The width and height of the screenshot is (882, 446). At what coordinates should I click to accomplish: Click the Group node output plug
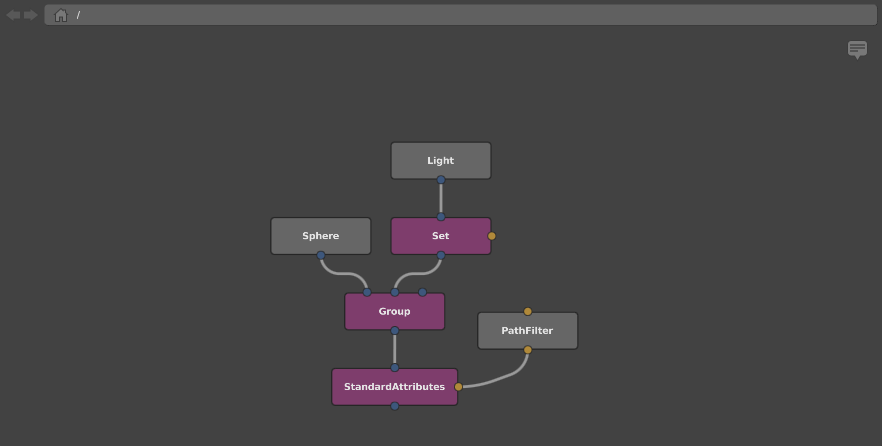pos(395,331)
